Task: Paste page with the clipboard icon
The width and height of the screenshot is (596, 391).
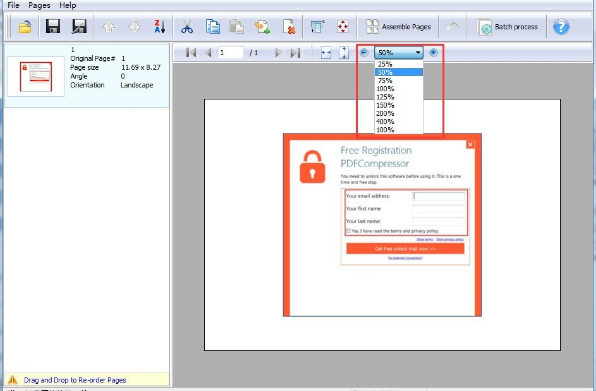Action: [236, 27]
